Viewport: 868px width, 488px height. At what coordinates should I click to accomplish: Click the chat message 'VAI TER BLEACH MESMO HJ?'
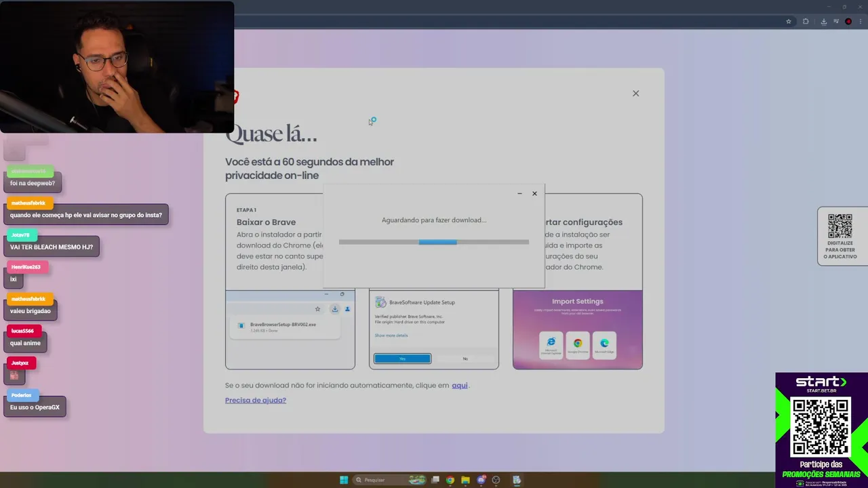[52, 247]
